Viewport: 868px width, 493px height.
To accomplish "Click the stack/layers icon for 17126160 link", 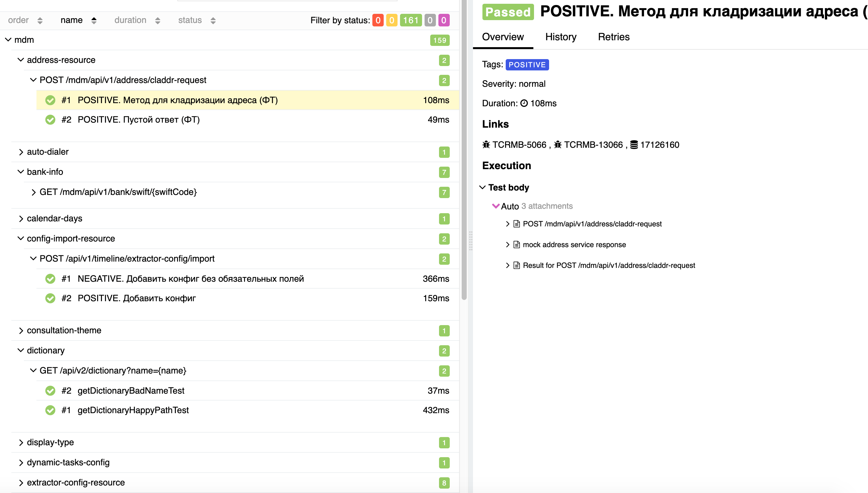I will tap(634, 145).
